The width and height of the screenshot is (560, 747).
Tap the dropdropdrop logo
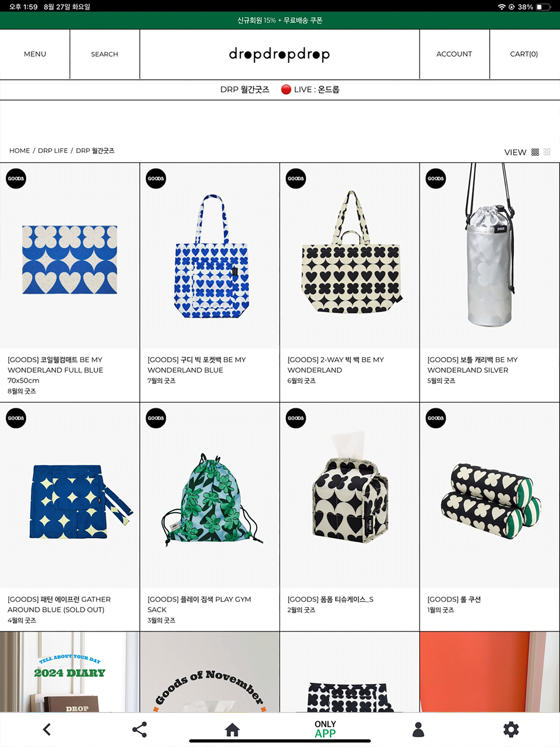[x=279, y=54]
